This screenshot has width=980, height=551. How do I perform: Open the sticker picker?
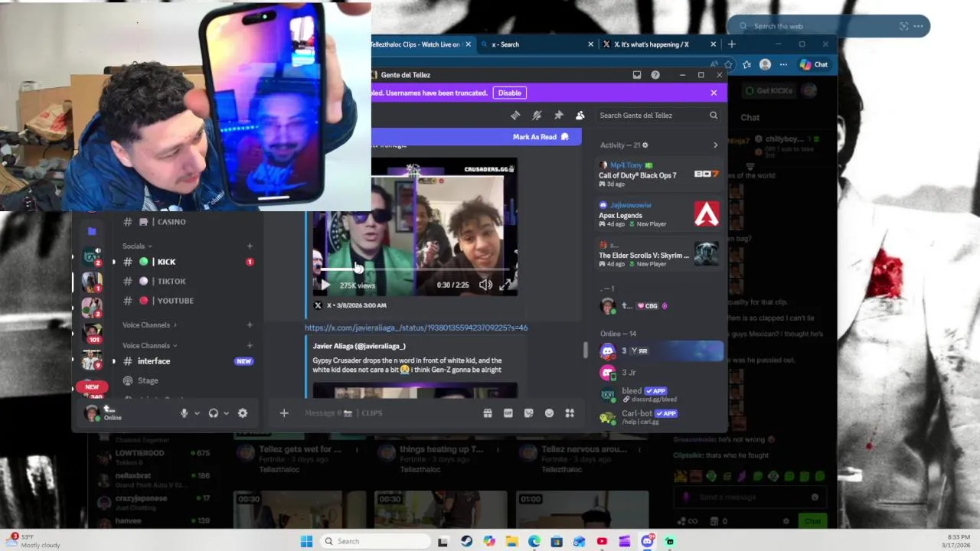(x=528, y=413)
